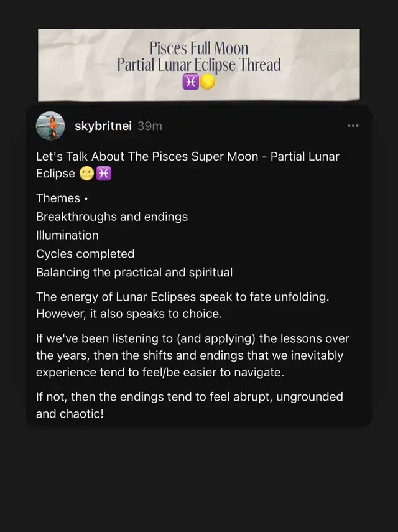Click the 39m post timestamp
The image size is (398, 532).
(150, 126)
